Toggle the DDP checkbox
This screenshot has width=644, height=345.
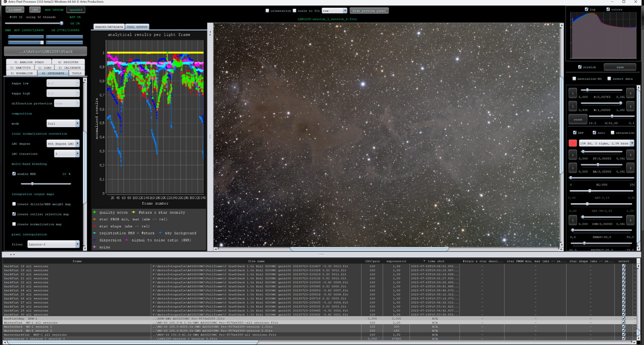point(575,132)
